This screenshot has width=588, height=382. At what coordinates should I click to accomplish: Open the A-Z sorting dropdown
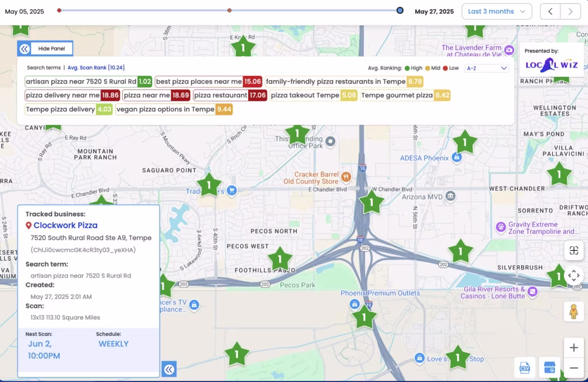pyautogui.click(x=486, y=68)
